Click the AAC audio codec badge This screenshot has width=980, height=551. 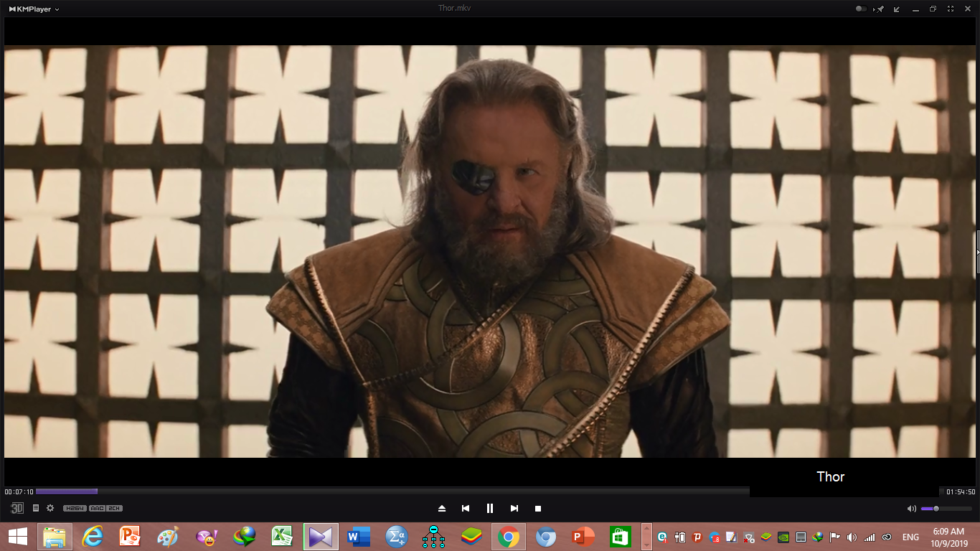point(97,508)
